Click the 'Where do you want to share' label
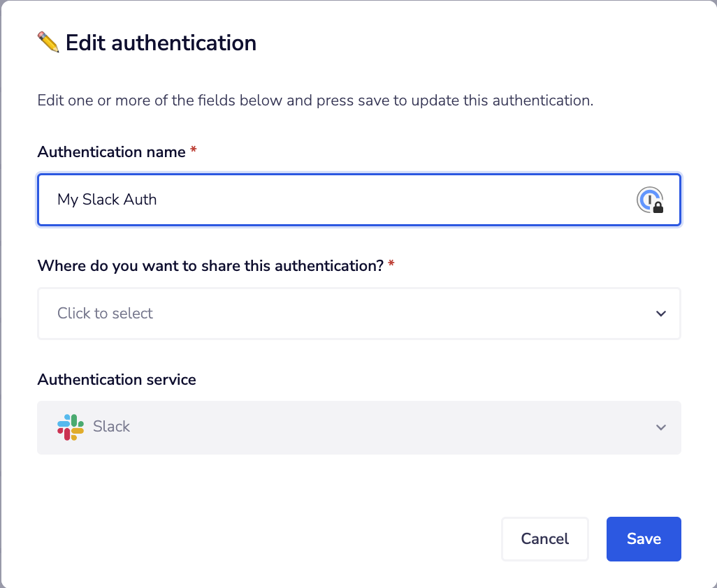 click(210, 265)
